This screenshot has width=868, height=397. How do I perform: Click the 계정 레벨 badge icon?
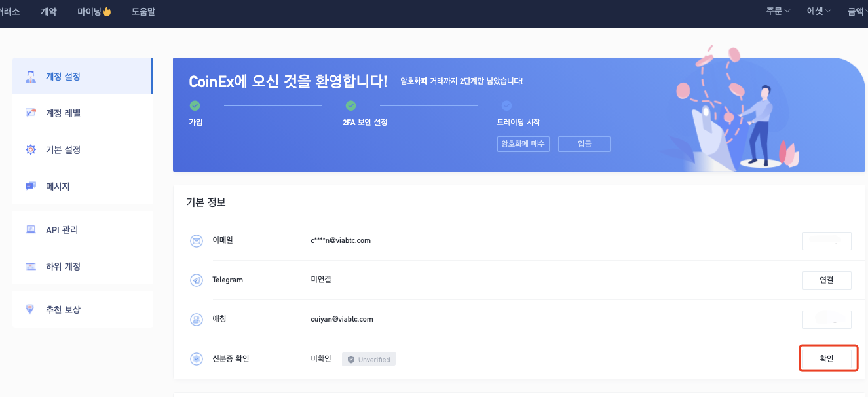[30, 113]
